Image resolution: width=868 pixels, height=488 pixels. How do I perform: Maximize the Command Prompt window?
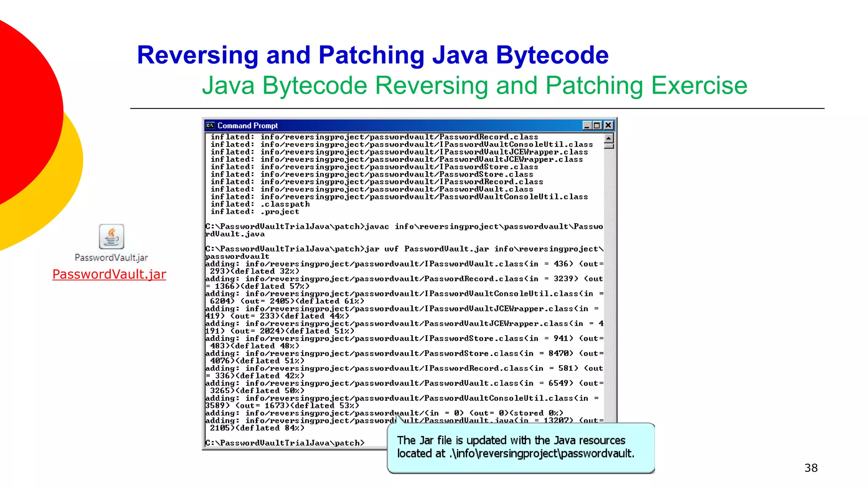[x=597, y=125]
